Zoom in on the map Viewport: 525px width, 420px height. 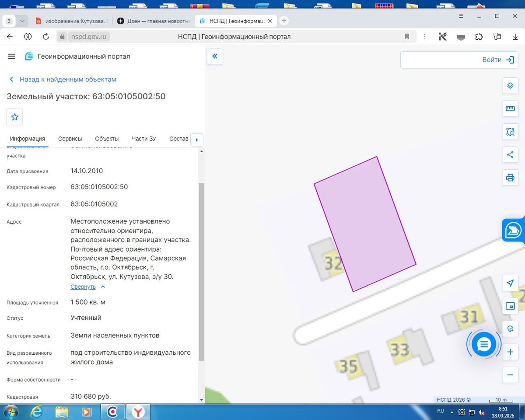click(510, 352)
